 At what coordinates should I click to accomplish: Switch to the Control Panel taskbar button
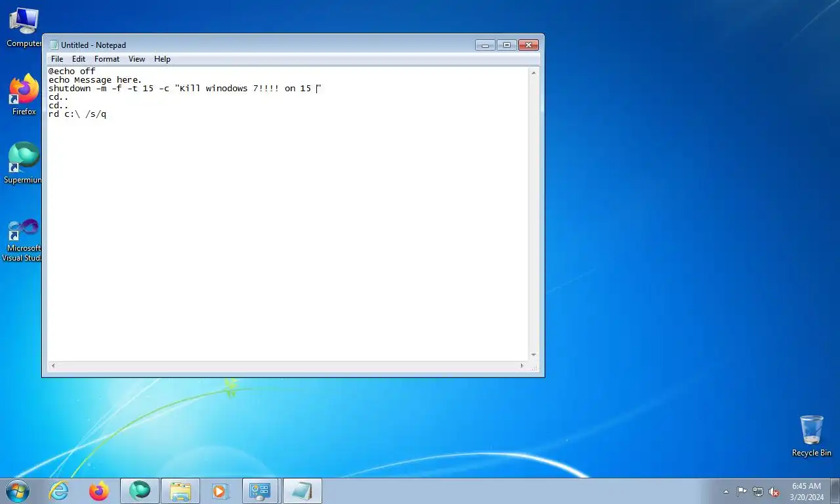261,491
